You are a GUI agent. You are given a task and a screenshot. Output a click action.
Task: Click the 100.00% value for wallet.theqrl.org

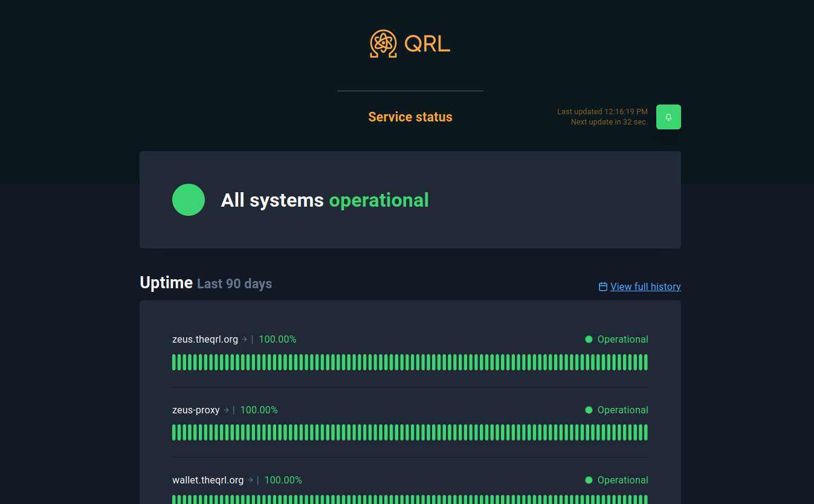pos(283,480)
